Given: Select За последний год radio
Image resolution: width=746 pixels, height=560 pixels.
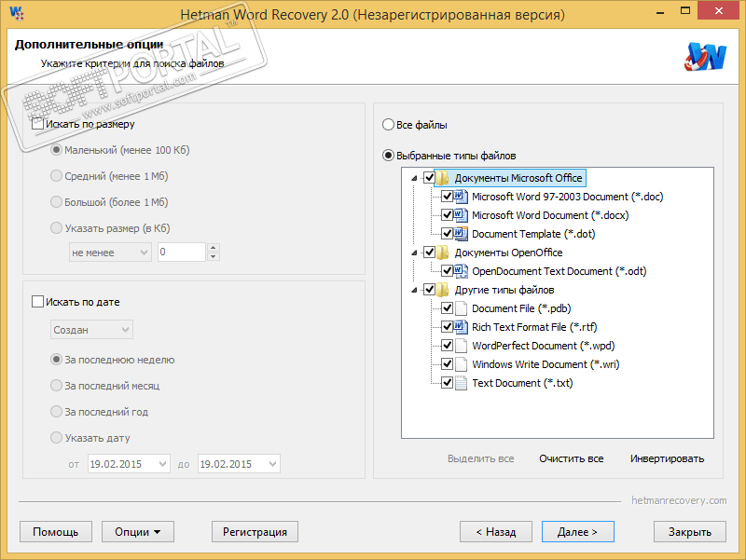Looking at the screenshot, I should click(56, 412).
